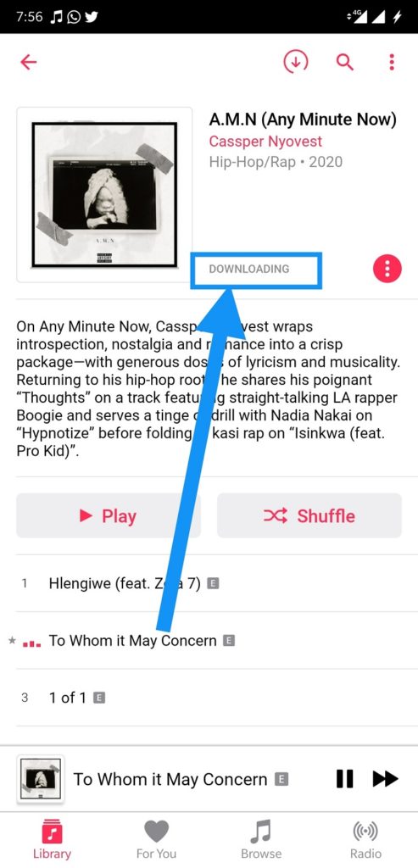Open top-right overflow menu dots
This screenshot has height=868, width=418.
tap(392, 62)
